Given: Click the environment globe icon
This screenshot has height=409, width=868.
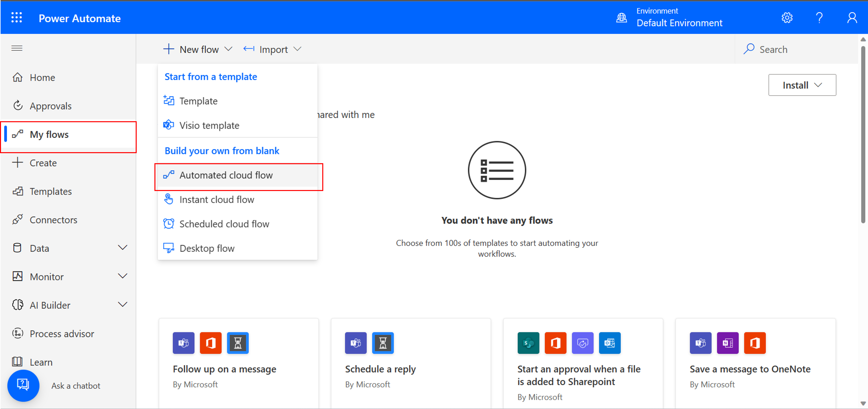Looking at the screenshot, I should tap(621, 18).
